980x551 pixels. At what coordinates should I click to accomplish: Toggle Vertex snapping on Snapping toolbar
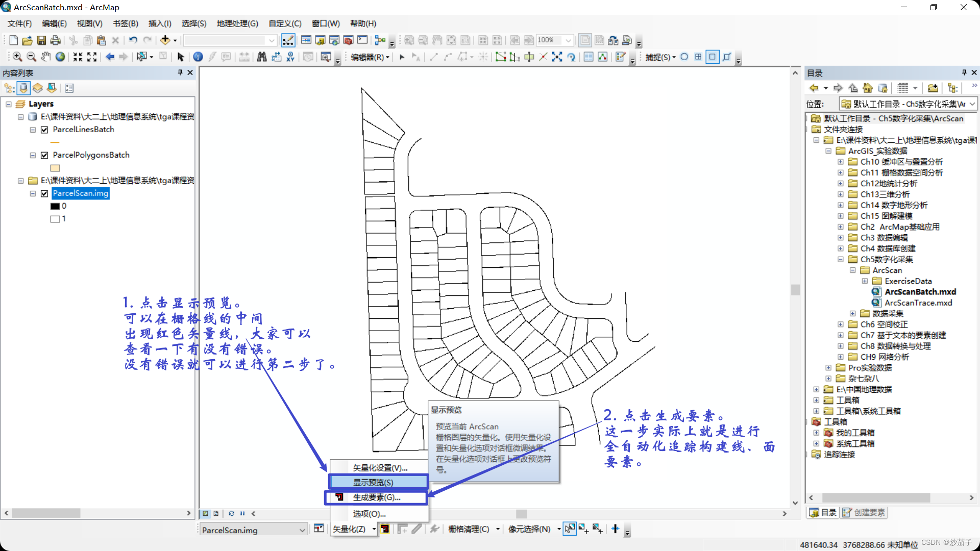713,57
